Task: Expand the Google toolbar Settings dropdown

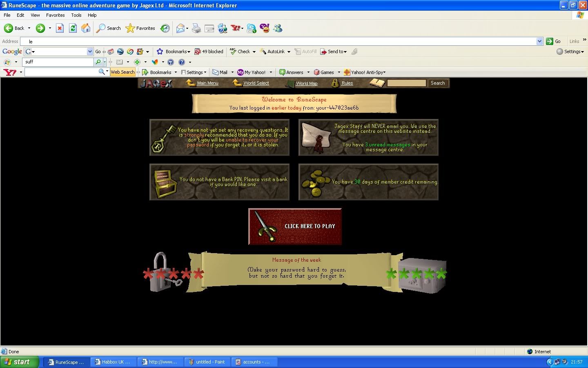Action: 570,52
